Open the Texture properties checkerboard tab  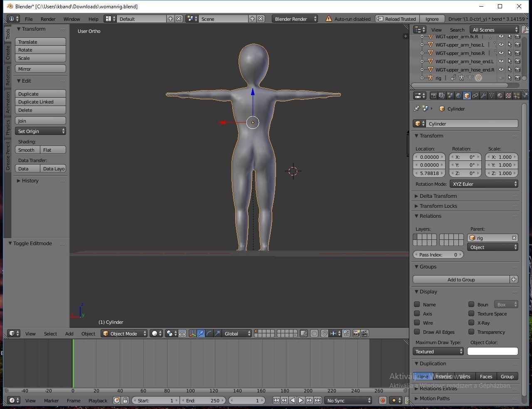(x=508, y=96)
